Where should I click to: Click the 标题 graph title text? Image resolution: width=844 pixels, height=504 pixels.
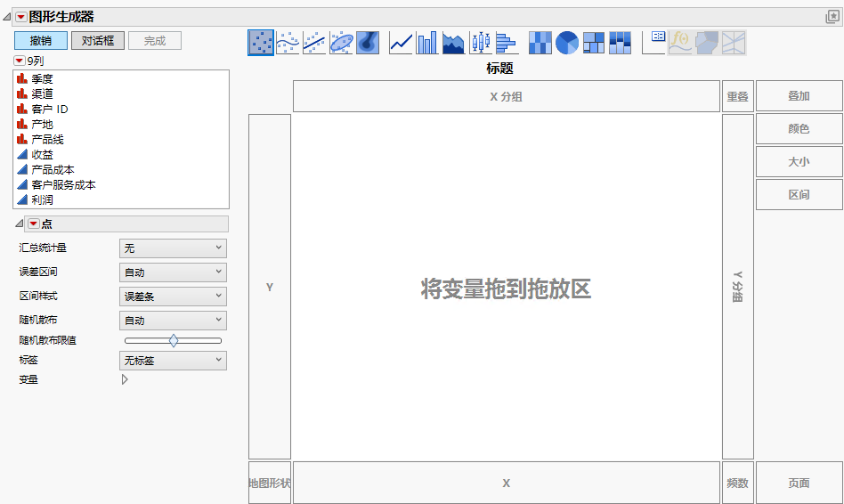coord(500,69)
